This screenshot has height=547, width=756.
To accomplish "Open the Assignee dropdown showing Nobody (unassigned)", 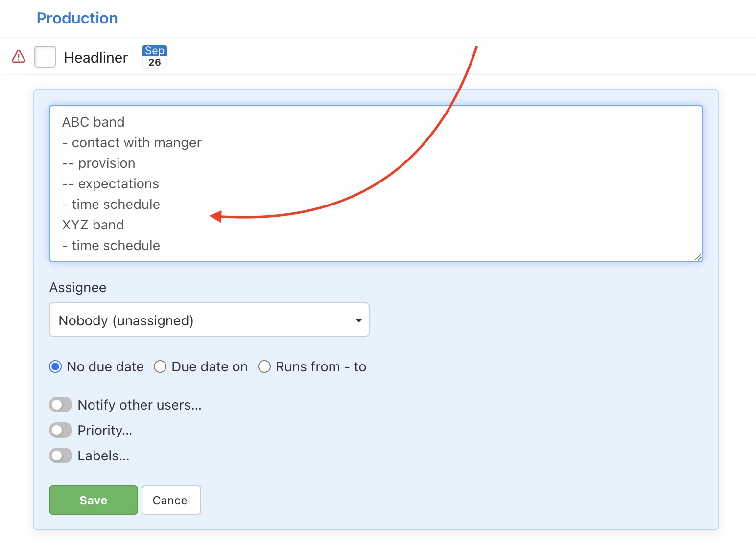I will coord(209,319).
